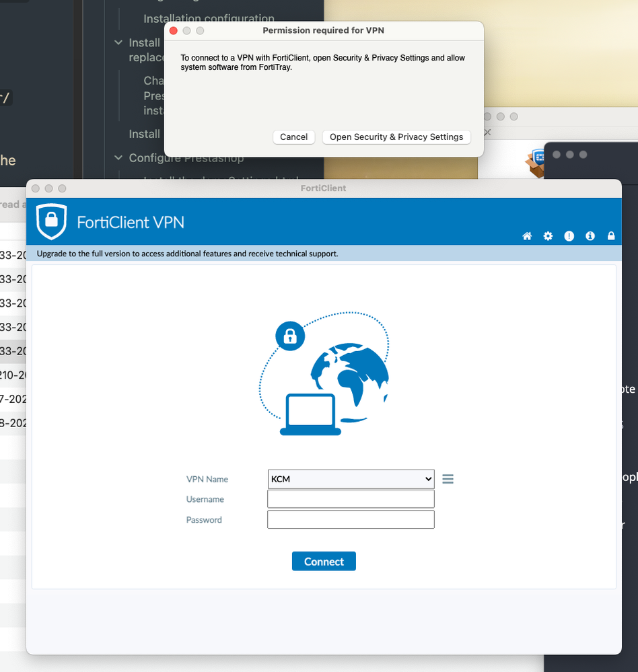The width and height of the screenshot is (638, 672).
Task: Focus the Password input field
Action: coord(351,519)
